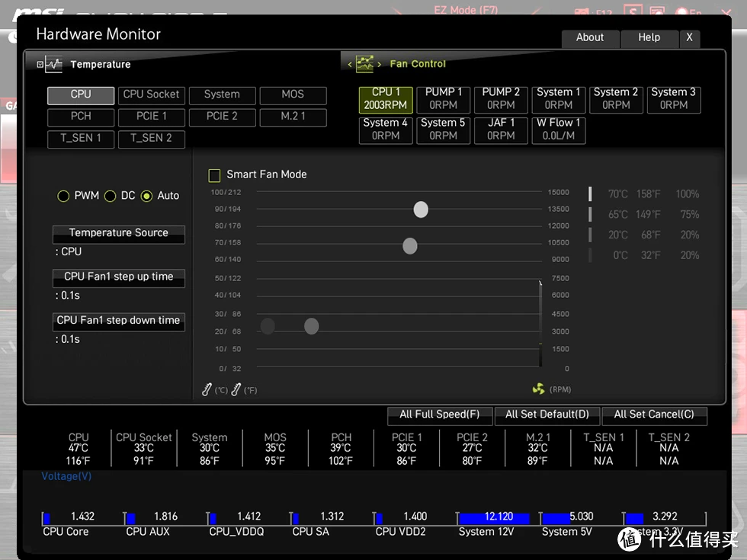Click All Set Default(D) button
Image resolution: width=747 pixels, height=560 pixels.
547,414
